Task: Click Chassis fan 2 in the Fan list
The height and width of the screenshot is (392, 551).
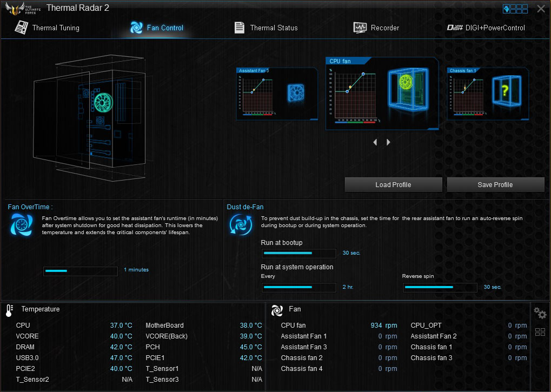Action: (x=302, y=358)
